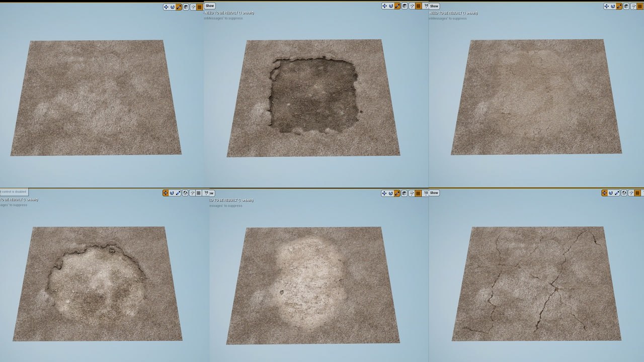Click world coordinate globe above cracked ground viewport
Viewport: 644px width, 362px height.
(624, 193)
